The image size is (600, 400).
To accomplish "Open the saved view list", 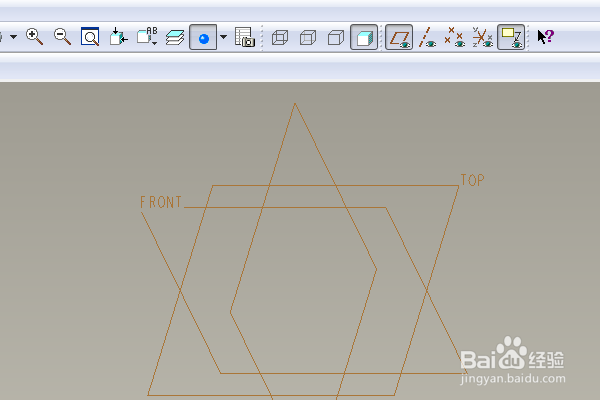I will pyautogui.click(x=147, y=37).
